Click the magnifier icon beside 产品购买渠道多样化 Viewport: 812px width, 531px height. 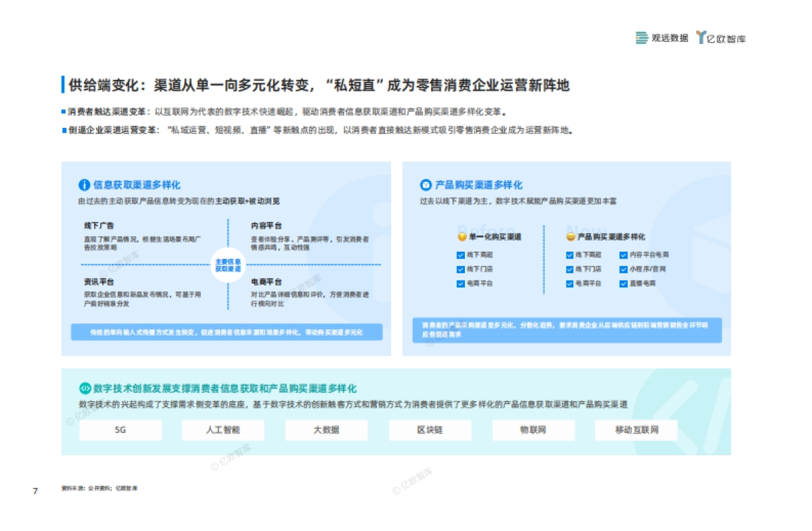tap(426, 184)
